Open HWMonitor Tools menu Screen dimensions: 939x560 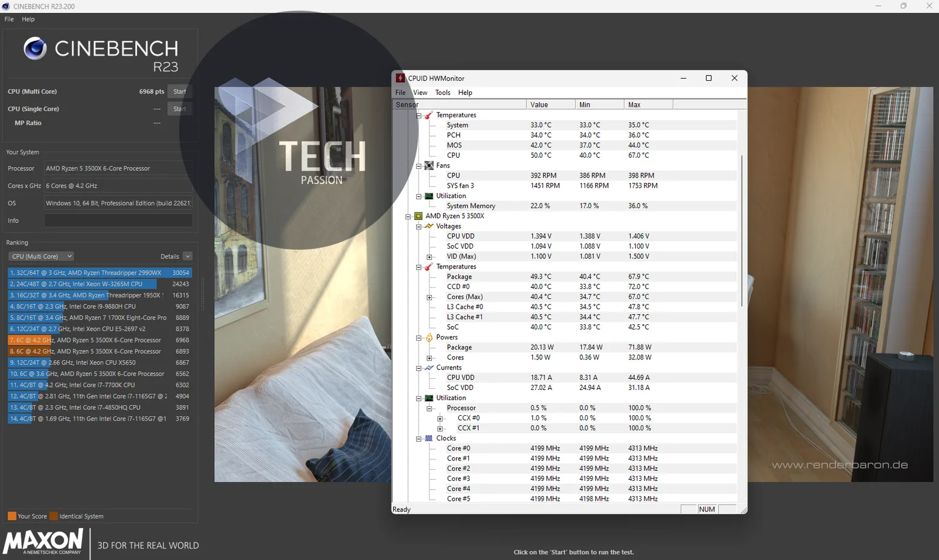point(443,93)
